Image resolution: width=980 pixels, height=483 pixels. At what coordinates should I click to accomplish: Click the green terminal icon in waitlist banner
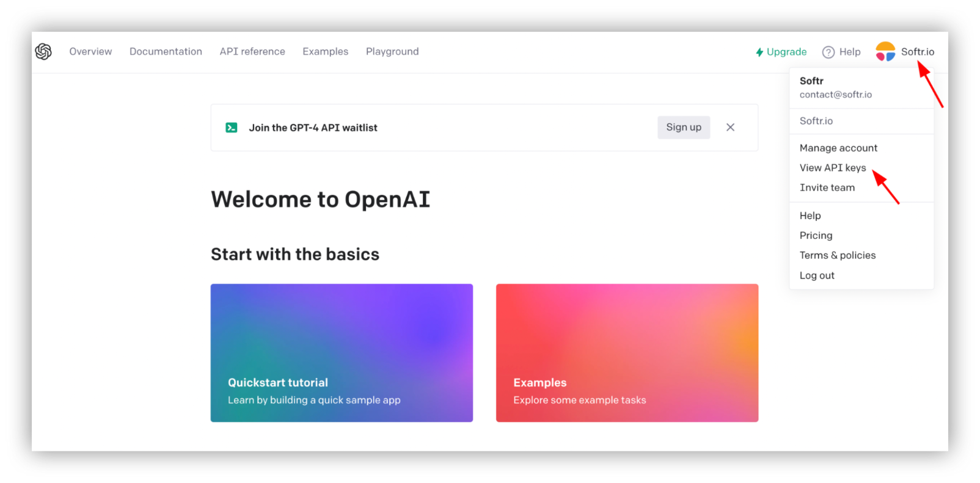[232, 128]
